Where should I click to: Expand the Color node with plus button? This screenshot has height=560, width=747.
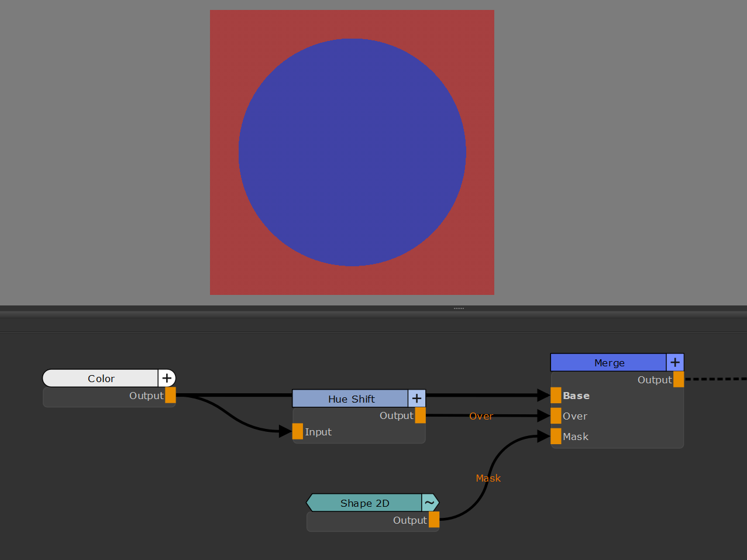pyautogui.click(x=167, y=378)
